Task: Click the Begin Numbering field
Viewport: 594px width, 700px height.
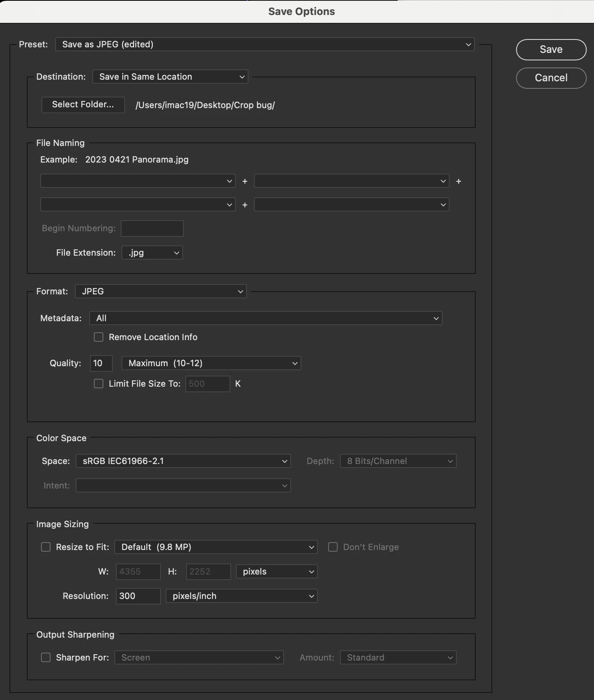Action: [152, 228]
